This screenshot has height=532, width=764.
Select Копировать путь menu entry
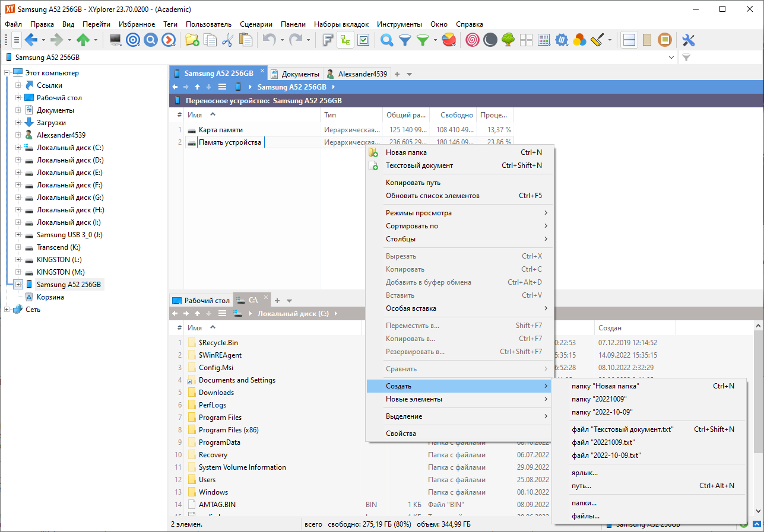point(459,183)
